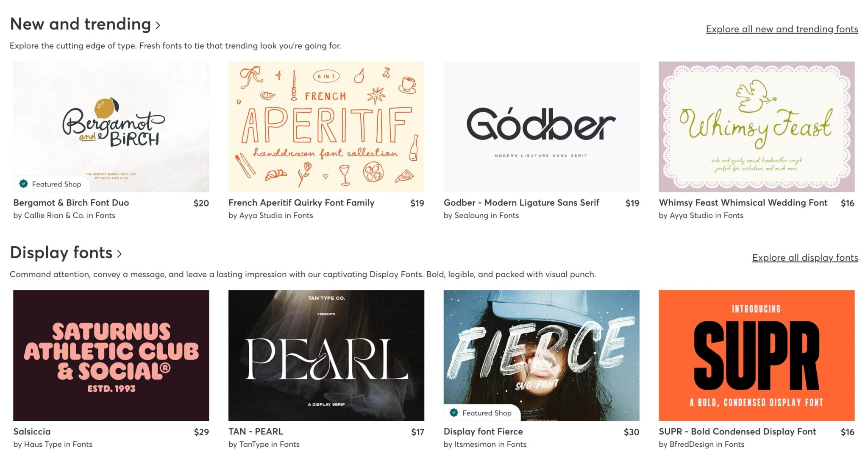The width and height of the screenshot is (868, 465).
Task: Open the TAN - PEARL font listing
Action: point(255,432)
